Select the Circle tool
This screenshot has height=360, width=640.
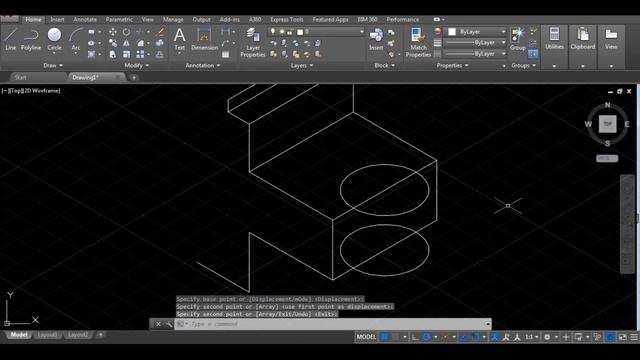tap(54, 39)
